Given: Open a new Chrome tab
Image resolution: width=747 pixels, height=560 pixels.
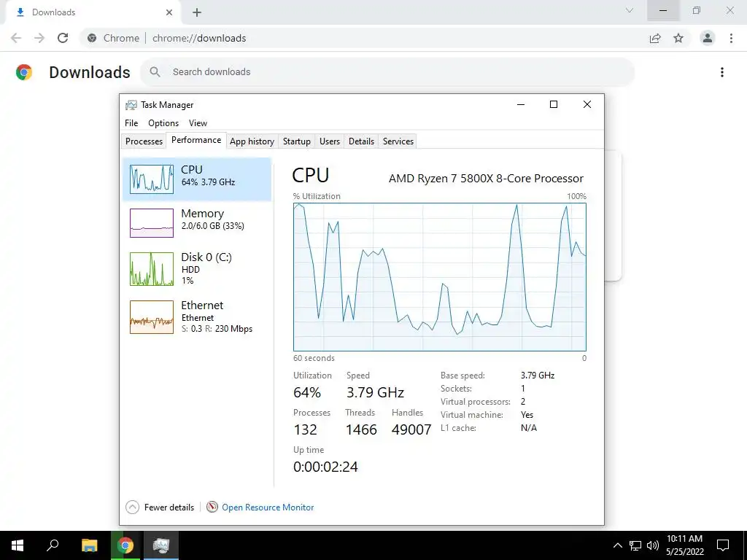Looking at the screenshot, I should [x=197, y=12].
